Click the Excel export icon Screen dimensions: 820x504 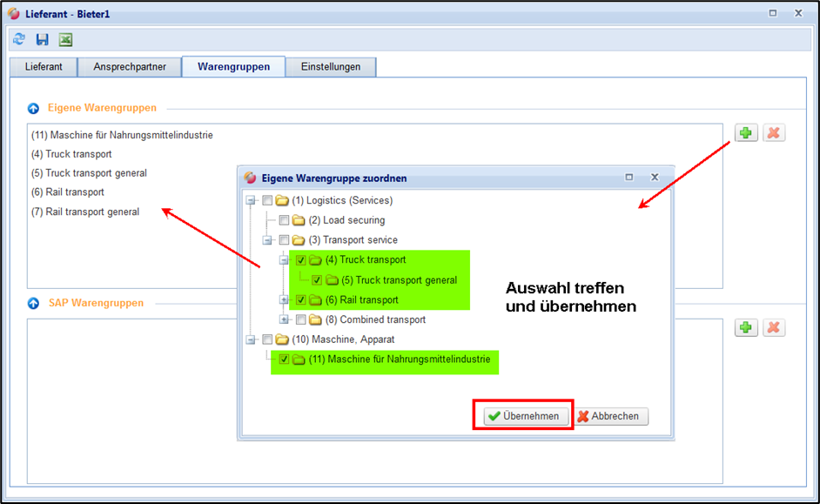pyautogui.click(x=65, y=39)
